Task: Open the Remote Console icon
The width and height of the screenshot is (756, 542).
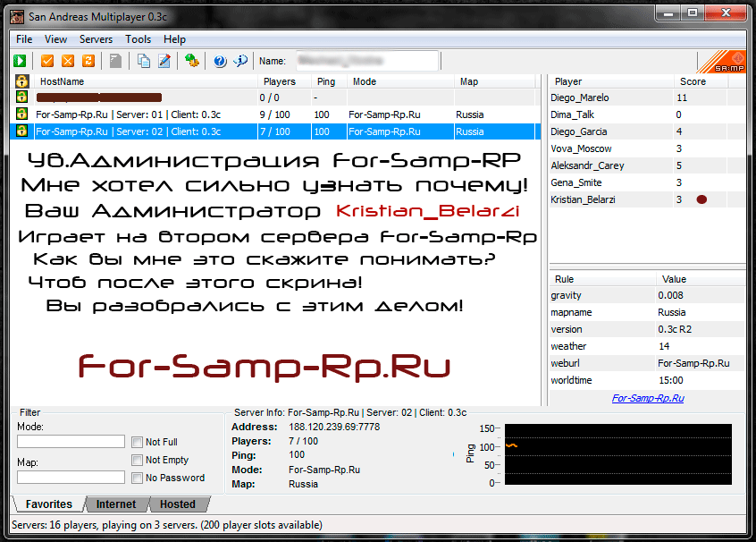Action: point(192,61)
